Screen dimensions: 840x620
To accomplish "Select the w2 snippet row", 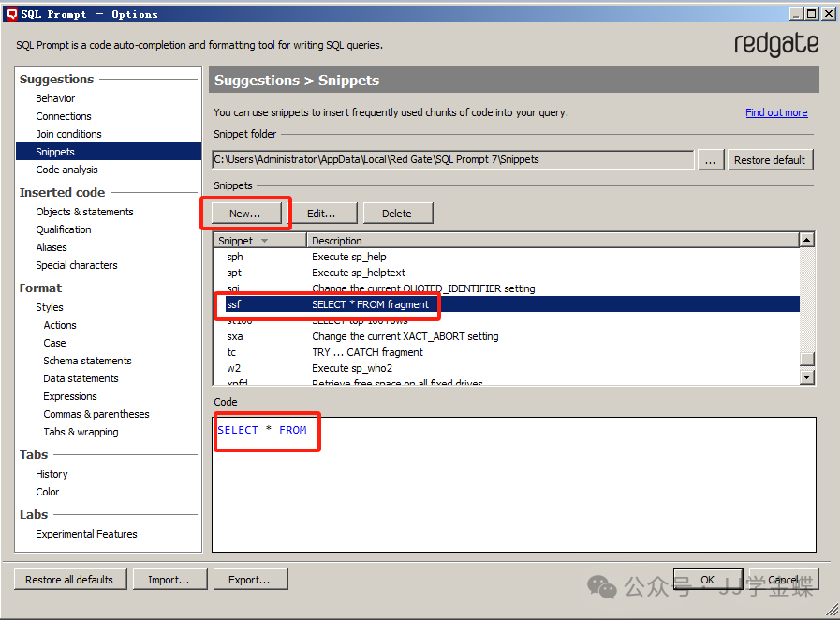I will 507,368.
